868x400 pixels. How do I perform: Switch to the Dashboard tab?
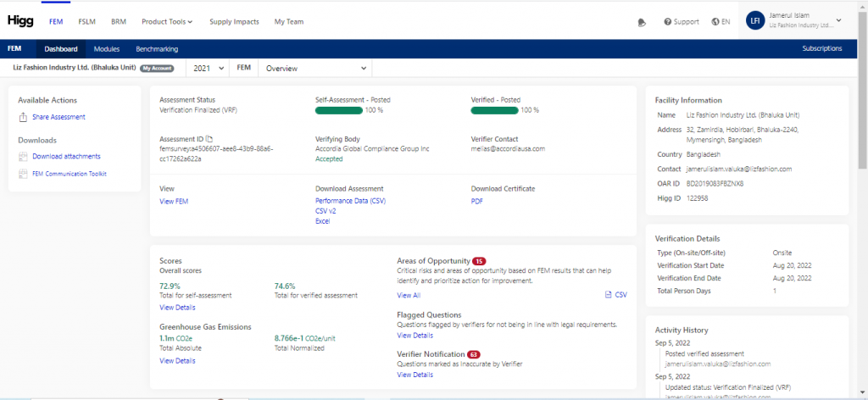pyautogui.click(x=61, y=48)
